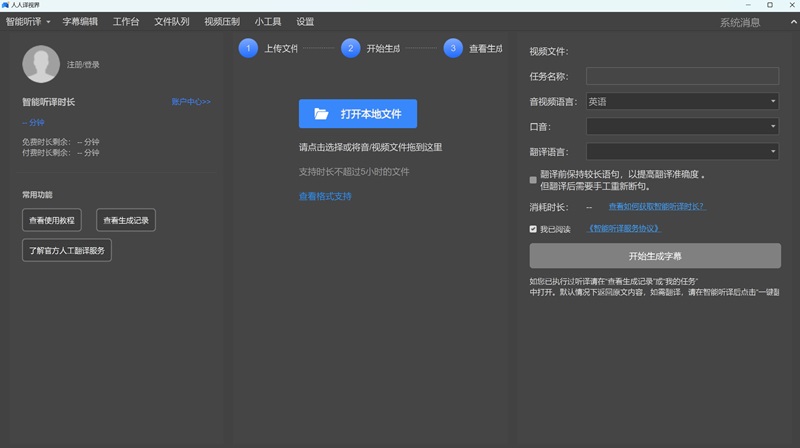Image resolution: width=800 pixels, height=448 pixels.
Task: Open the 智能听译 dropdown menu
Action: [28, 21]
